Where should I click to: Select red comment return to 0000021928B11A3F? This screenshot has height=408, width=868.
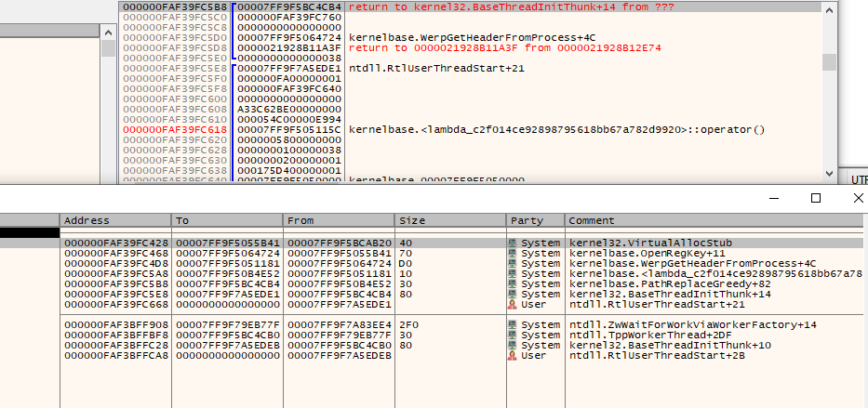click(x=505, y=48)
